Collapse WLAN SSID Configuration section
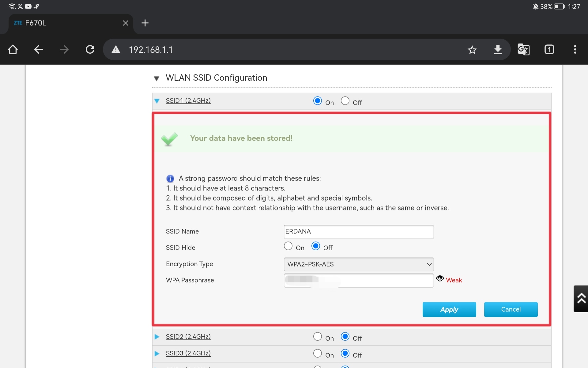 156,79
